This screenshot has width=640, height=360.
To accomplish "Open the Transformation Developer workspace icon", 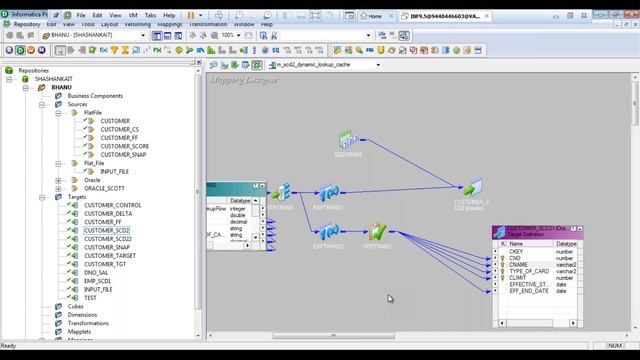I will coord(235,65).
